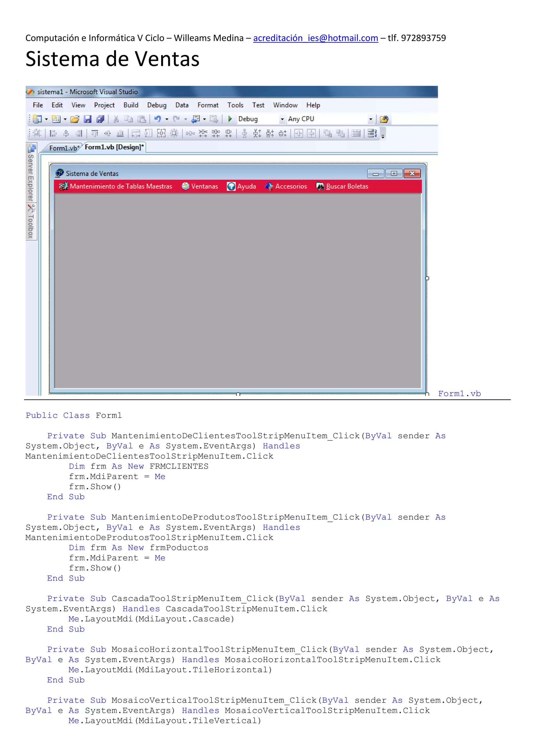Click the Open File folder icon
The width and height of the screenshot is (535, 756).
(x=75, y=119)
